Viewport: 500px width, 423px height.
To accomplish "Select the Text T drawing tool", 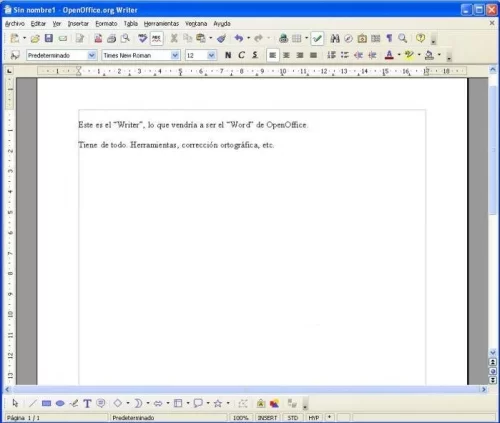I will tap(87, 404).
